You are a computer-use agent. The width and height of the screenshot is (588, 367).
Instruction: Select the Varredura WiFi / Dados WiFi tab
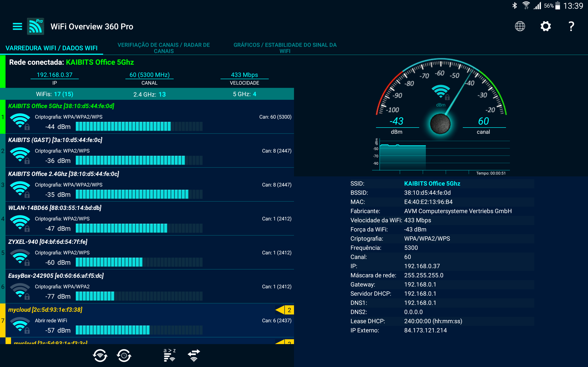click(51, 48)
